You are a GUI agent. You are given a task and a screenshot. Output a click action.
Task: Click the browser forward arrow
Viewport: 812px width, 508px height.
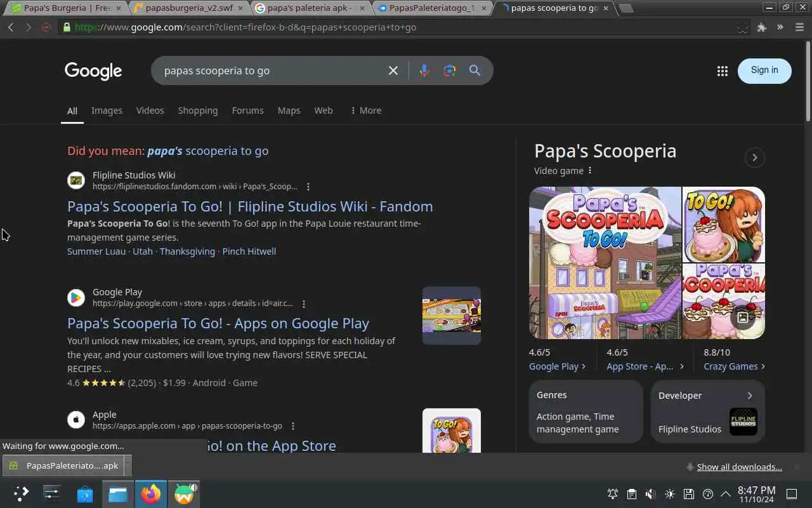(28, 27)
